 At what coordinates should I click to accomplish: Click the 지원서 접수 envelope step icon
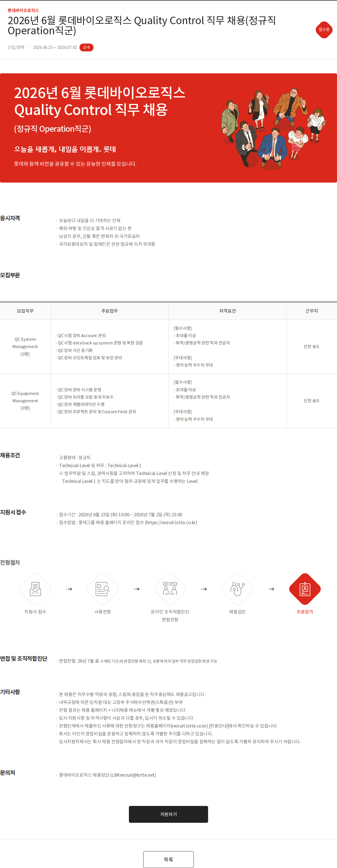pyautogui.click(x=35, y=589)
